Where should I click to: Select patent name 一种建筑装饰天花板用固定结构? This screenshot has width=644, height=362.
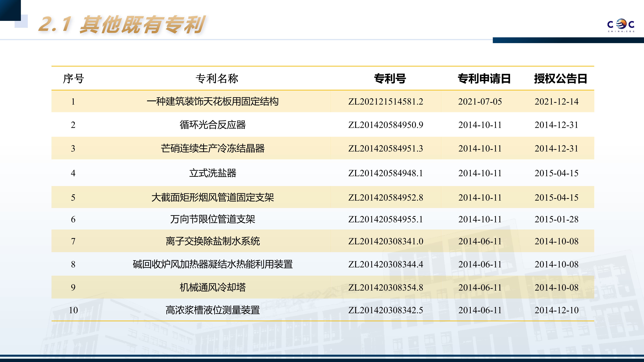point(212,102)
